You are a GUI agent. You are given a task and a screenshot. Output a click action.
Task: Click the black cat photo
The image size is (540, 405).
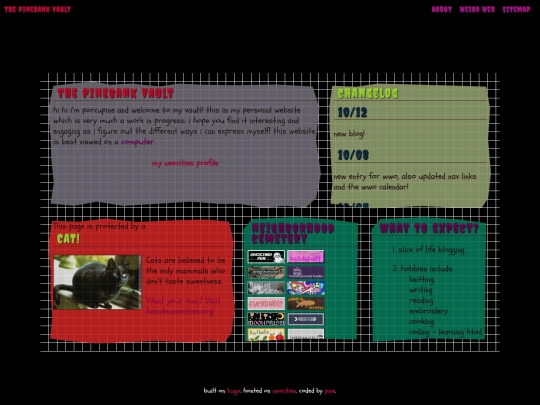[97, 282]
